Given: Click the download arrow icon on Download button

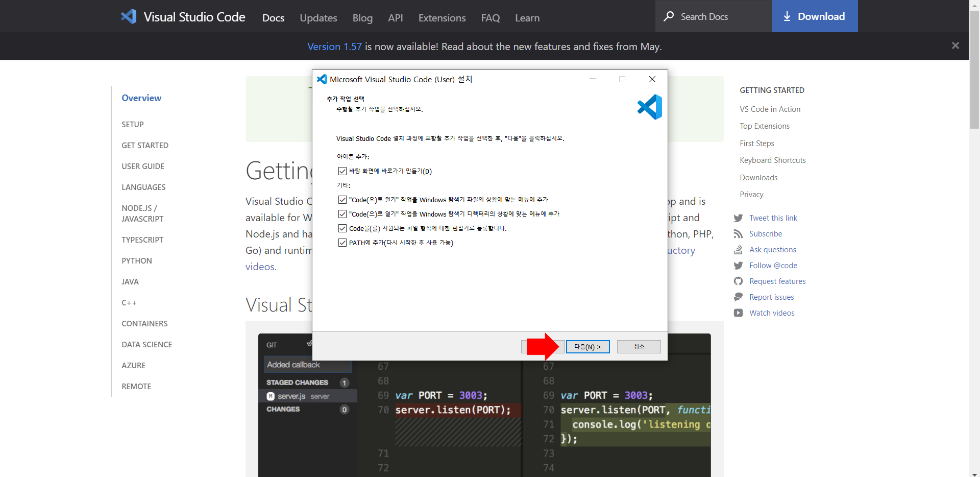Looking at the screenshot, I should (787, 16).
